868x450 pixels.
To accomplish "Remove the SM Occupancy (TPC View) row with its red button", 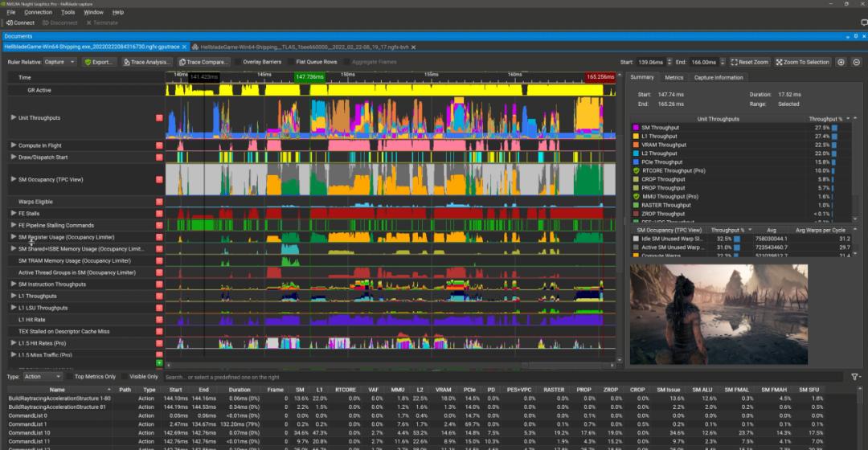I will coord(159,179).
